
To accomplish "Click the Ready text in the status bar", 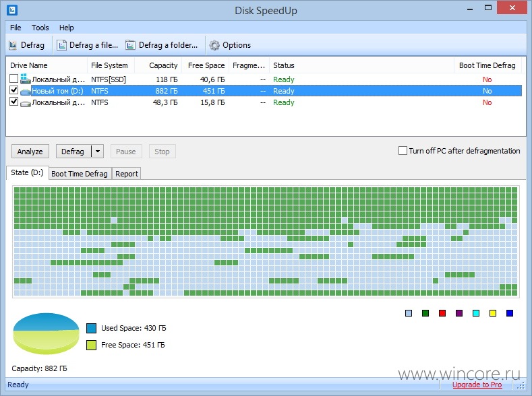I will point(18,385).
